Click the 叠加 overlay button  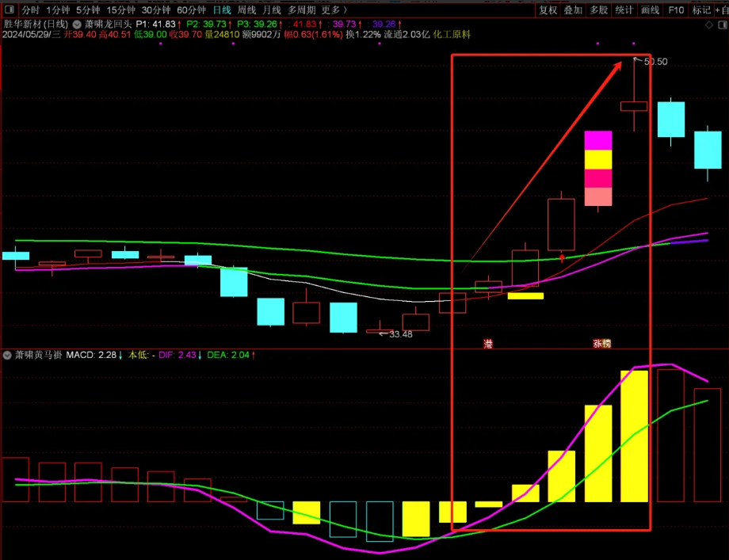click(573, 10)
